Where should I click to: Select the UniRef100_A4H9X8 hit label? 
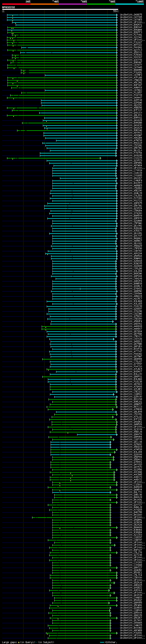131,326
